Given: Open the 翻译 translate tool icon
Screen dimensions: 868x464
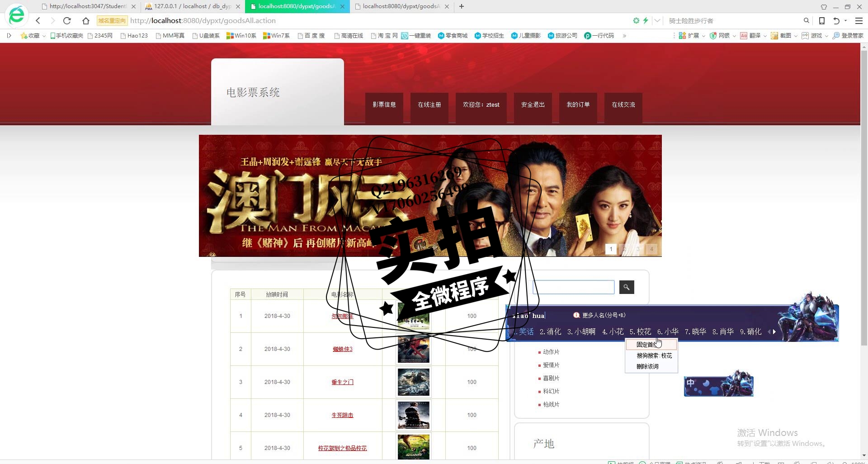Looking at the screenshot, I should [x=744, y=36].
